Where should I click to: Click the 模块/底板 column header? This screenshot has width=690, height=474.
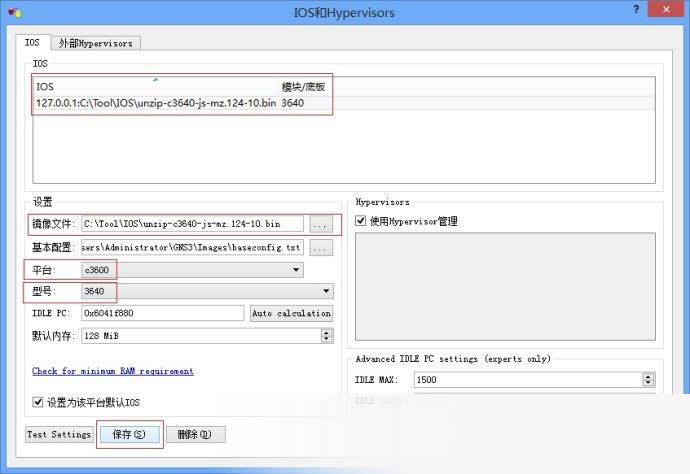click(304, 86)
